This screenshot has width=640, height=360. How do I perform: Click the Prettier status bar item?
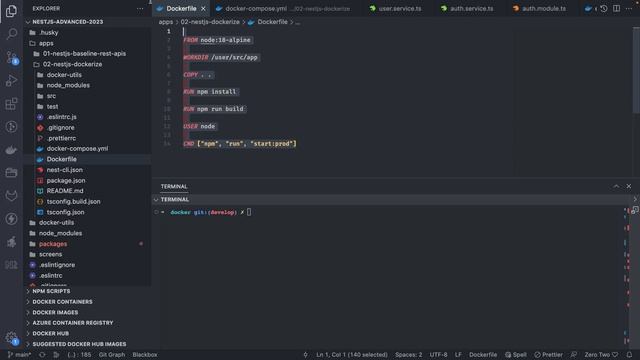(549, 355)
